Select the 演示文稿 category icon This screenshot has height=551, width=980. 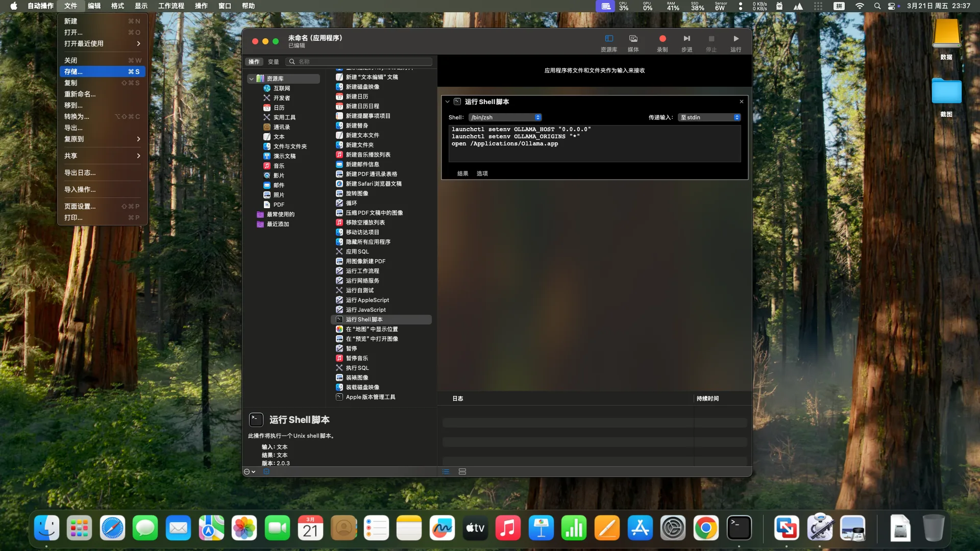point(267,156)
